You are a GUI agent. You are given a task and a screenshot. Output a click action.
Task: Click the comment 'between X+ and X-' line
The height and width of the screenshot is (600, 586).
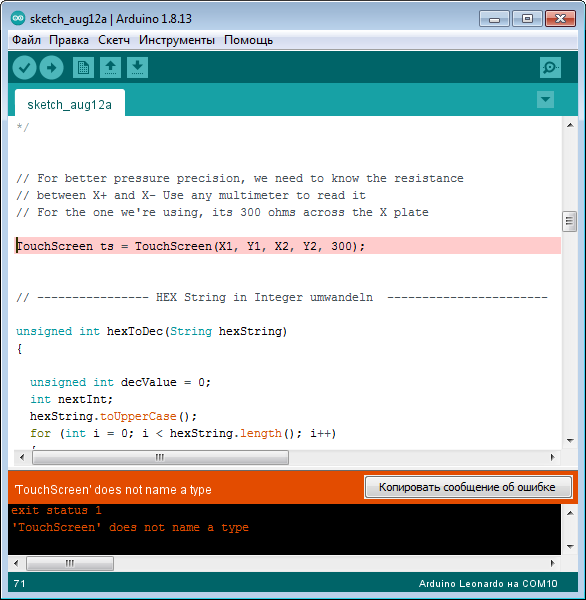pos(191,195)
